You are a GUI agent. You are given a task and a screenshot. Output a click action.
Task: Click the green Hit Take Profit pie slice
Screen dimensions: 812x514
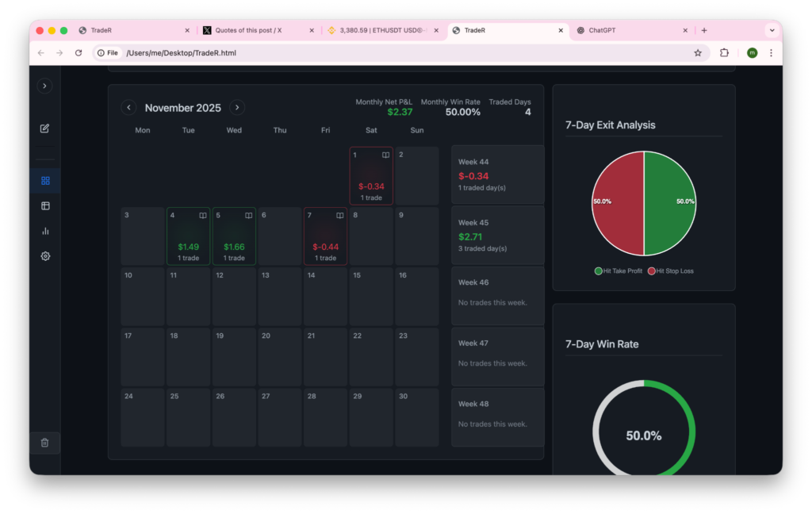click(670, 204)
